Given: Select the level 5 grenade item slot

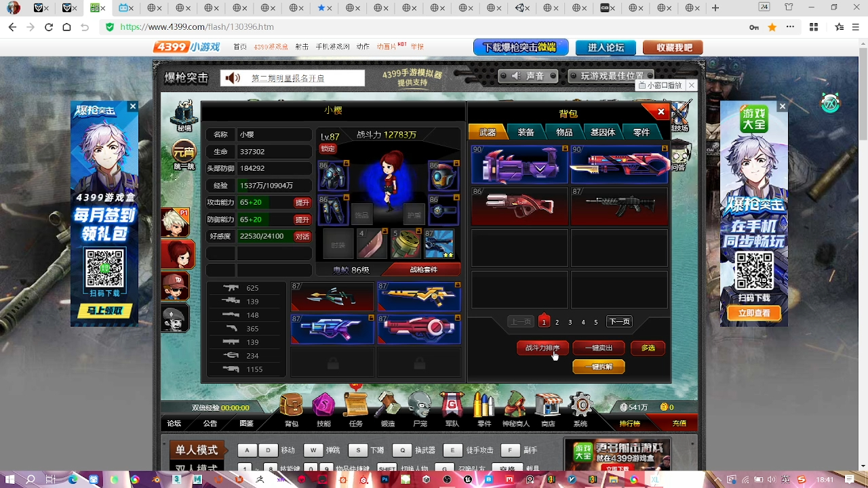Looking at the screenshot, I should click(x=406, y=244).
